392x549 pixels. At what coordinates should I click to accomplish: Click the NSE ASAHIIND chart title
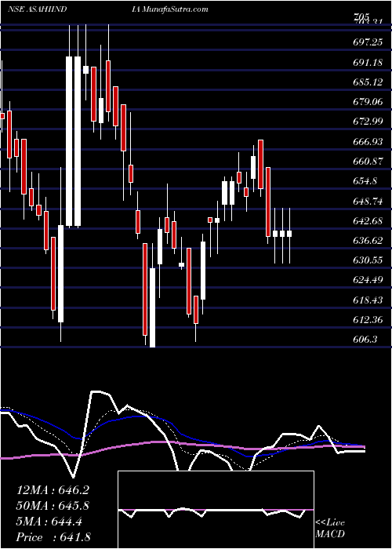(x=37, y=9)
